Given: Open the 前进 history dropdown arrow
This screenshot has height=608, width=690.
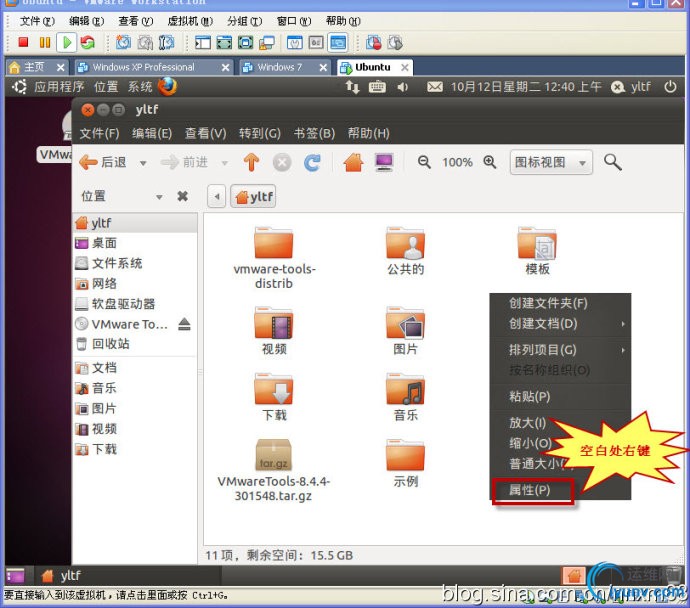Looking at the screenshot, I should point(224,163).
